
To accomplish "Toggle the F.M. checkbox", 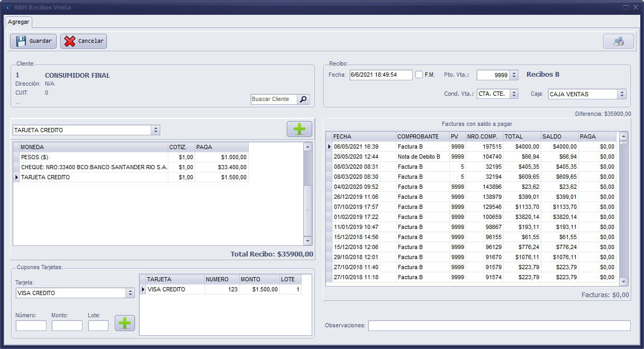I will [419, 75].
